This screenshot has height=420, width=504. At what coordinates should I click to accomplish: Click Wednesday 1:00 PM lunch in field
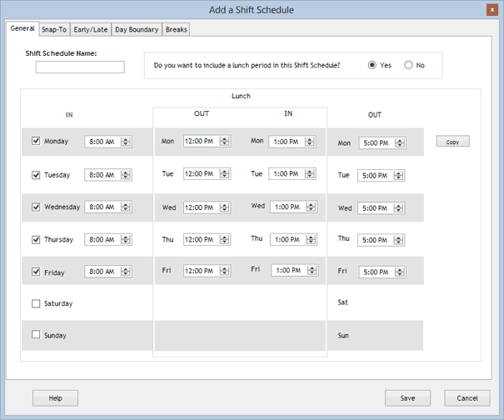point(293,207)
